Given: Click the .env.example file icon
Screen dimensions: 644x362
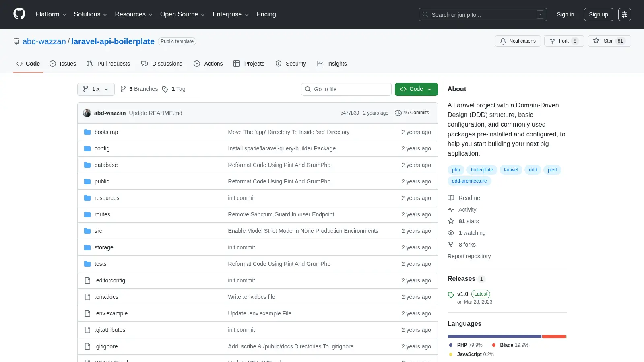Looking at the screenshot, I should coord(87,313).
